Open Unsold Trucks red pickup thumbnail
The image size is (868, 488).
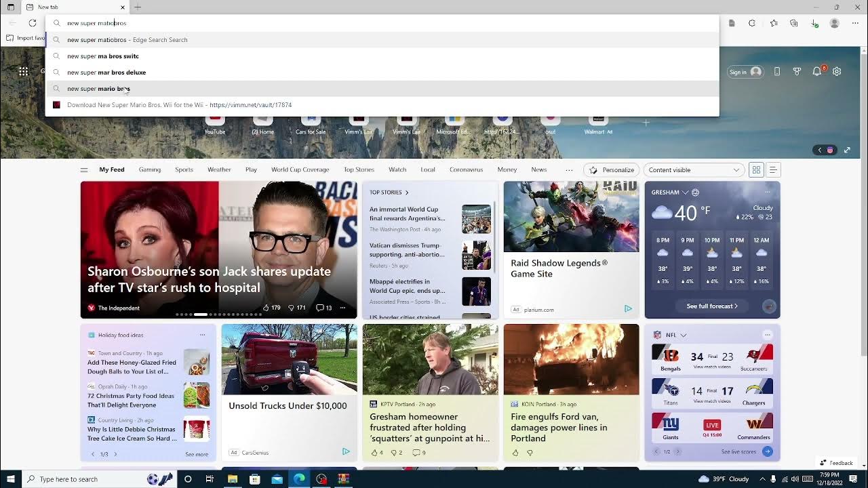[289, 359]
